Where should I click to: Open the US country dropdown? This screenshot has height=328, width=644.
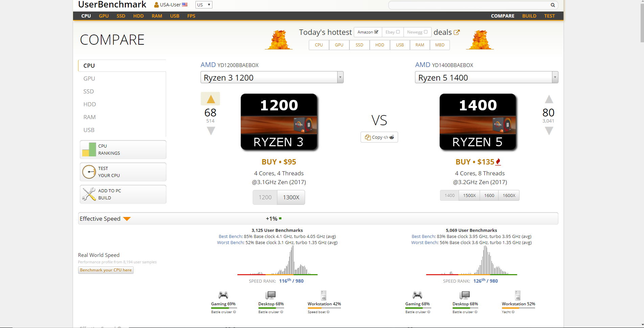[204, 5]
